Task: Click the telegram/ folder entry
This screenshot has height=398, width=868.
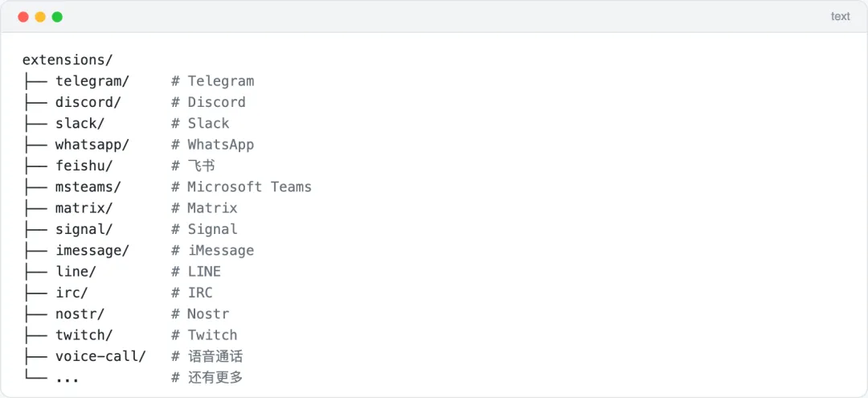Action: coord(92,81)
